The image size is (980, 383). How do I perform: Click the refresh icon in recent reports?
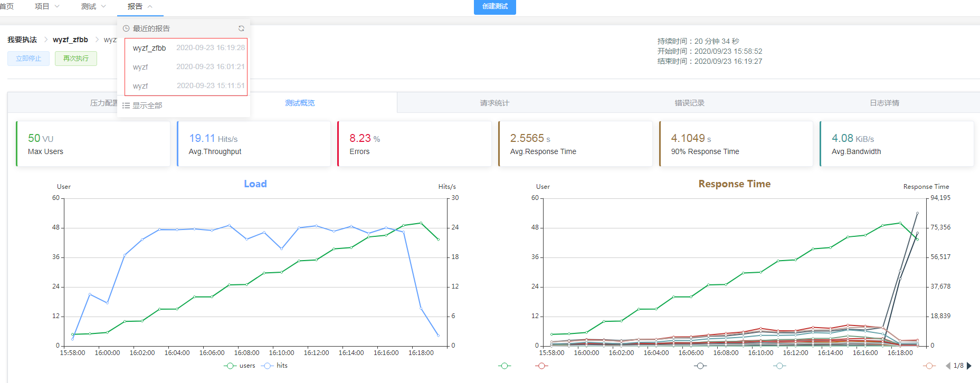coord(241,28)
